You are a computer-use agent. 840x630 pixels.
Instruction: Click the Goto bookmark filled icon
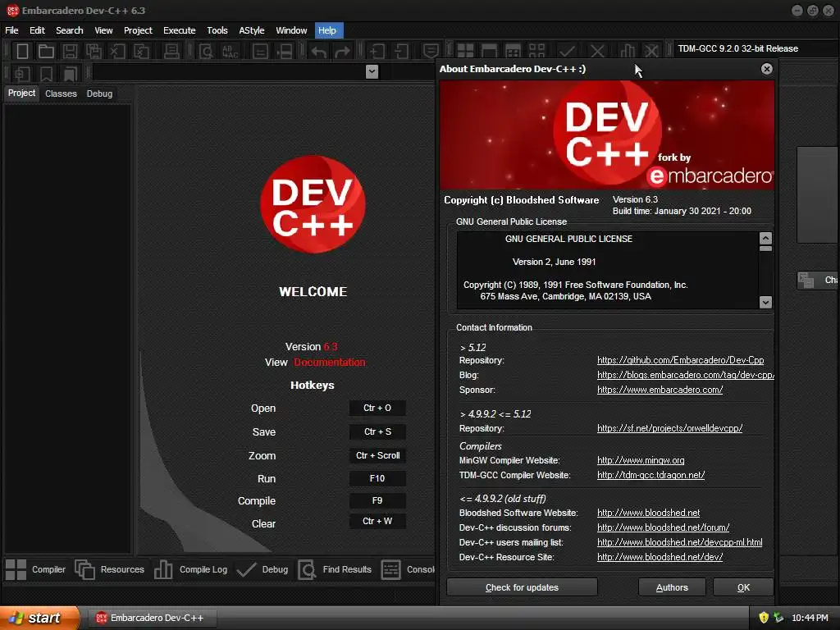[71, 73]
